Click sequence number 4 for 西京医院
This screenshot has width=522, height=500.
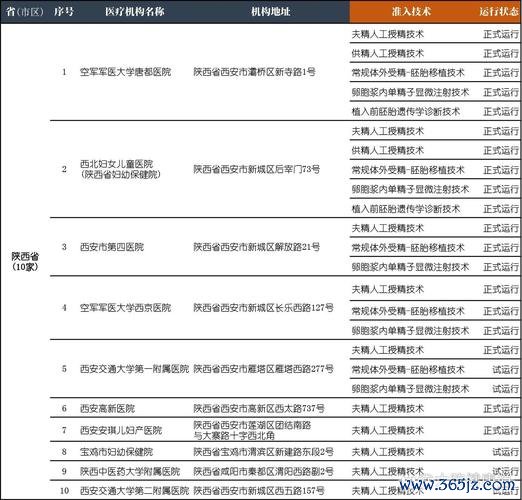pos(64,308)
